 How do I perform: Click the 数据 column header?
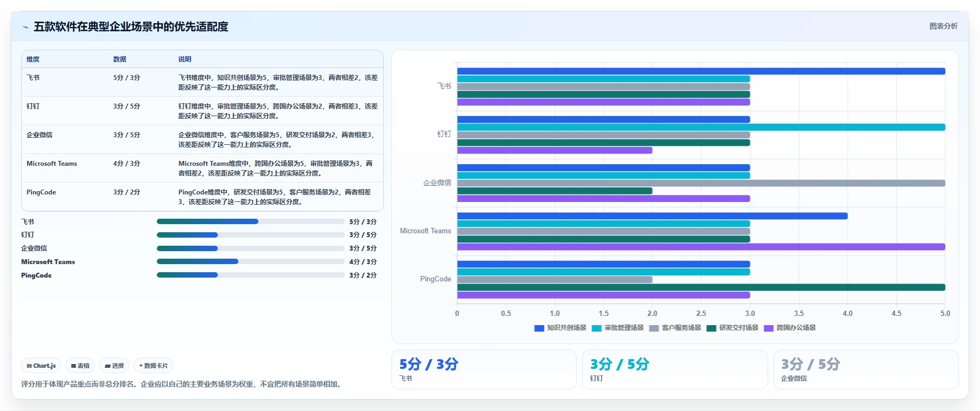pos(119,59)
